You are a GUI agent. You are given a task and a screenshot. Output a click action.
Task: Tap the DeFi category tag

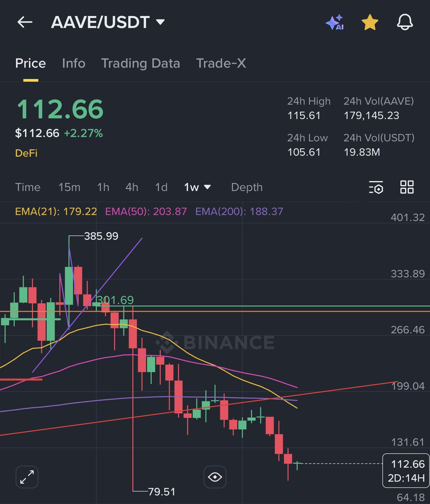pos(26,153)
